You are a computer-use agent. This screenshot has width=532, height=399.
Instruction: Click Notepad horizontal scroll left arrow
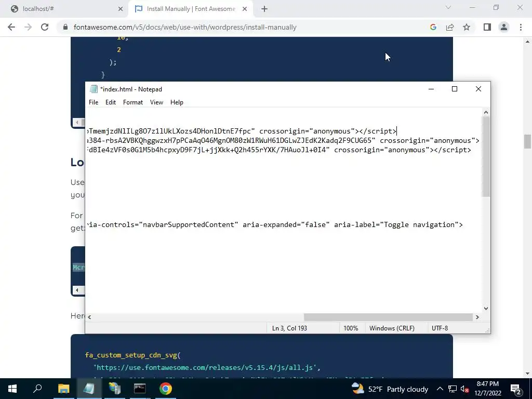point(89,317)
